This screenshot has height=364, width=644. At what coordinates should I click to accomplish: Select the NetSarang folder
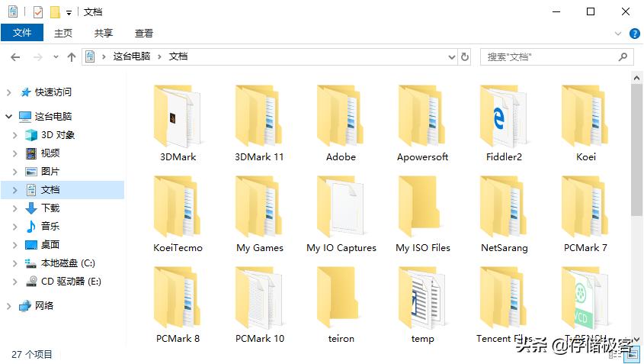[x=504, y=214]
